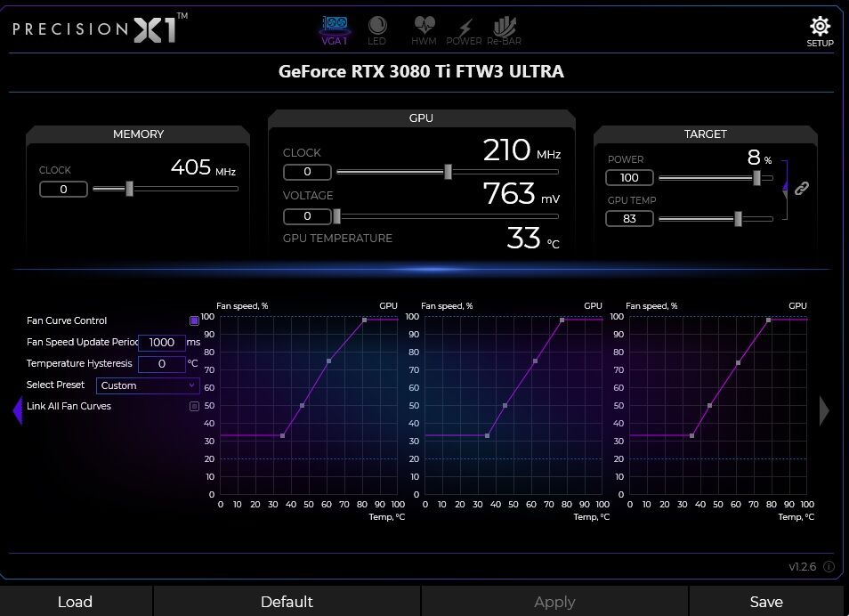
Task: Go to previous panel with left purple arrow
Action: point(18,410)
